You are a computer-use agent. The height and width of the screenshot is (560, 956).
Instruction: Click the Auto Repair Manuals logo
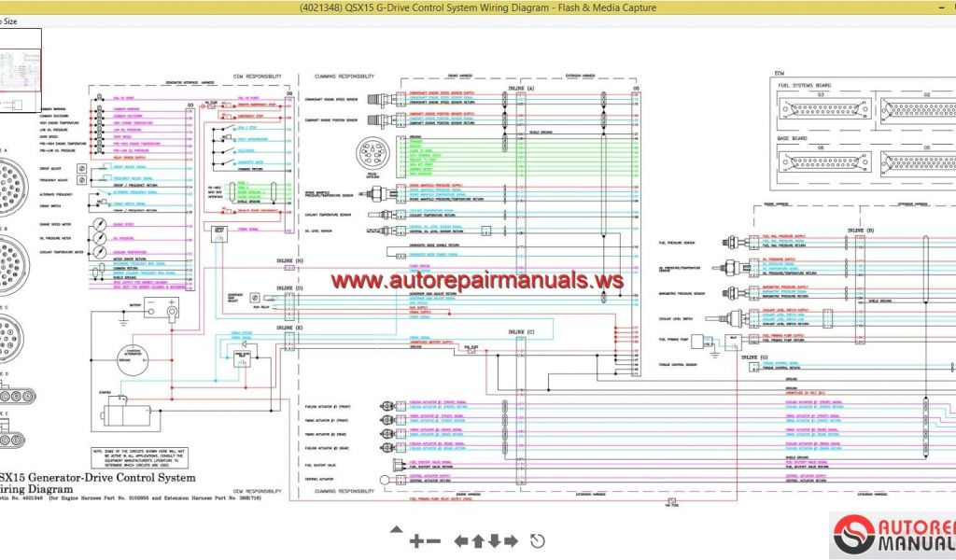coord(893,535)
